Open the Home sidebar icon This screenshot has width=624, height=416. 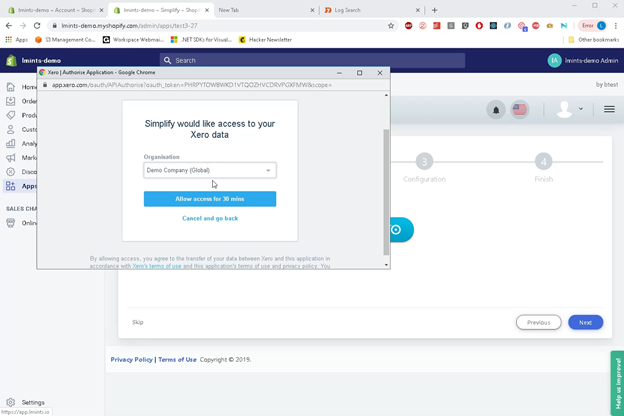point(11,87)
